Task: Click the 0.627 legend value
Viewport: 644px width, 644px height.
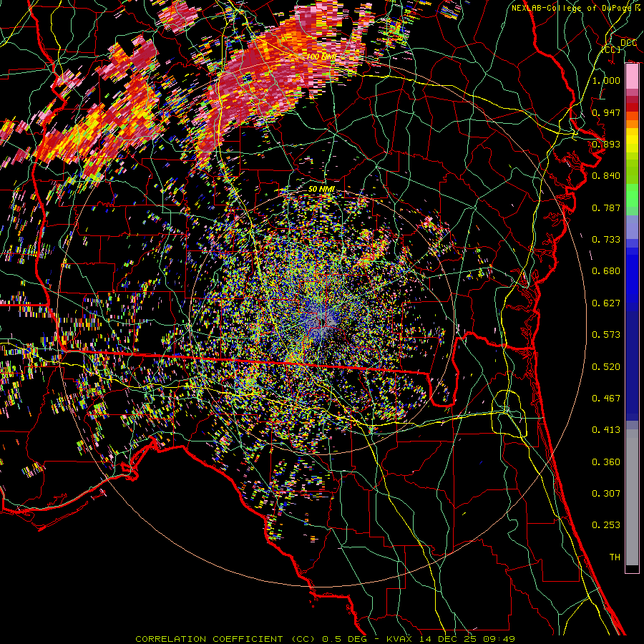Action: pyautogui.click(x=606, y=303)
